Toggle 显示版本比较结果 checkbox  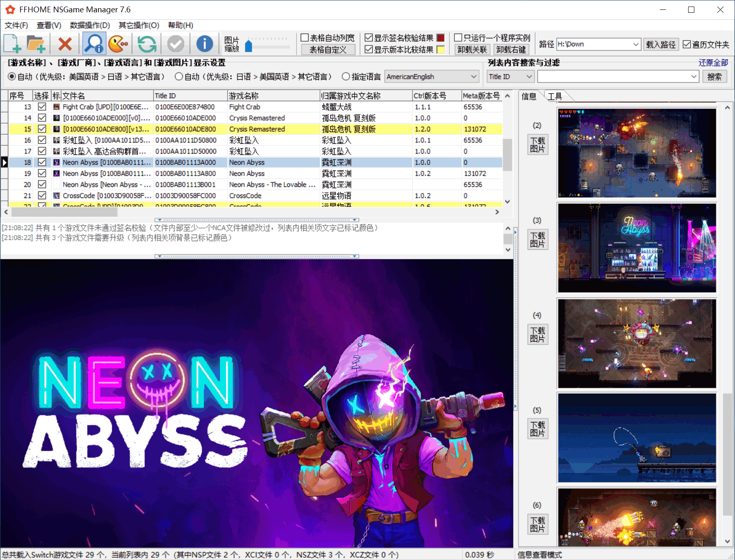(x=369, y=49)
